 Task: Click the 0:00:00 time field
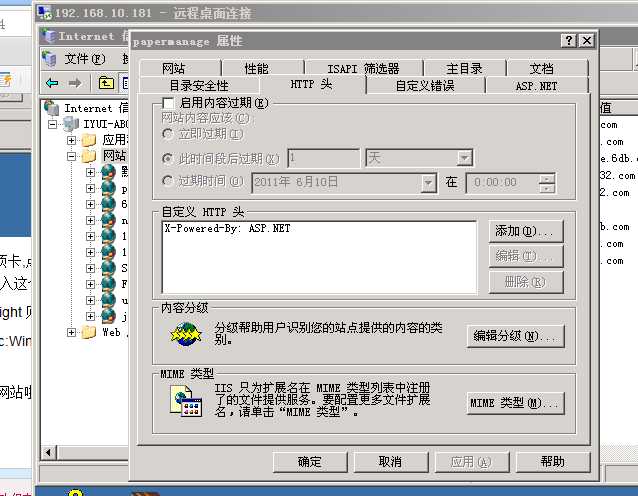point(503,183)
